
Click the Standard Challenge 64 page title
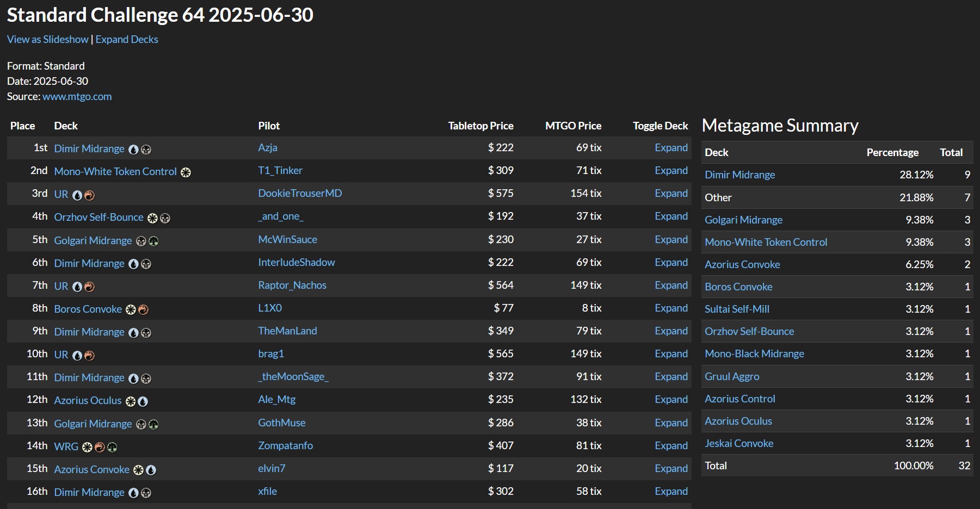(160, 15)
